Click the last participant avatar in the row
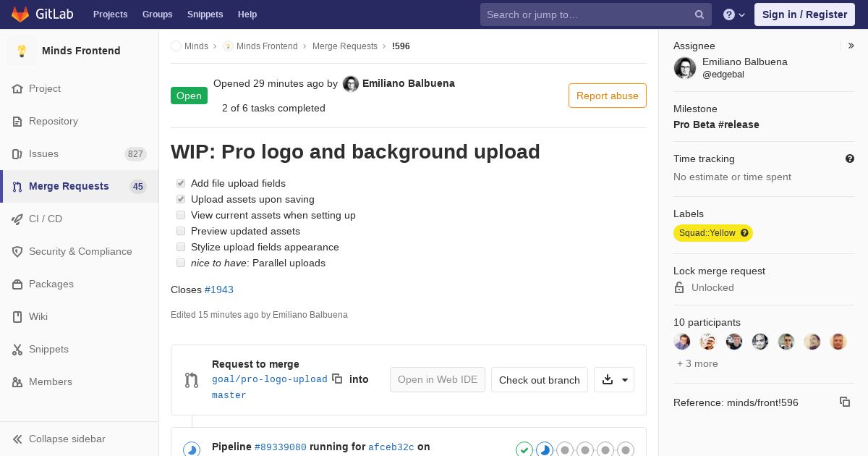Viewport: 868px width, 456px height. (x=838, y=342)
